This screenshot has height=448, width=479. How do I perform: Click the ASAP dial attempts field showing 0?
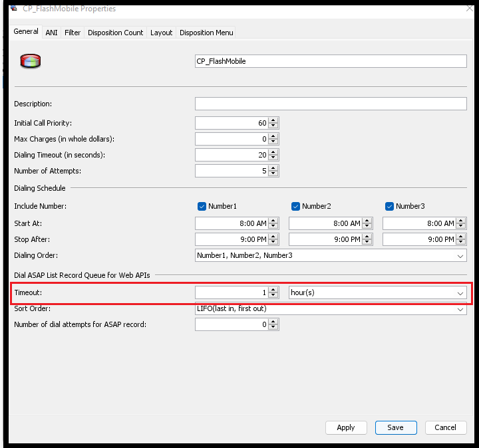[232, 324]
